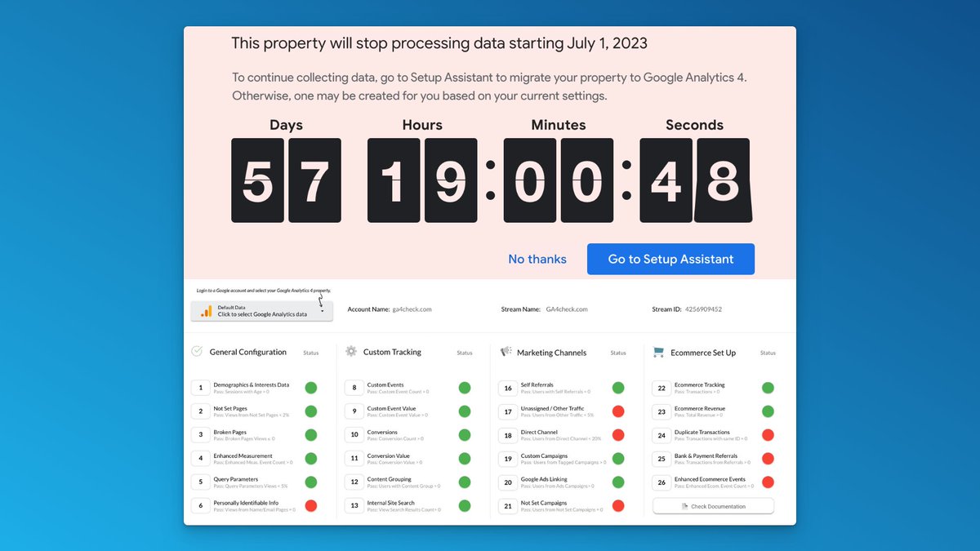This screenshot has width=980, height=551.
Task: Click Content Grouping row label
Action: pyautogui.click(x=390, y=479)
